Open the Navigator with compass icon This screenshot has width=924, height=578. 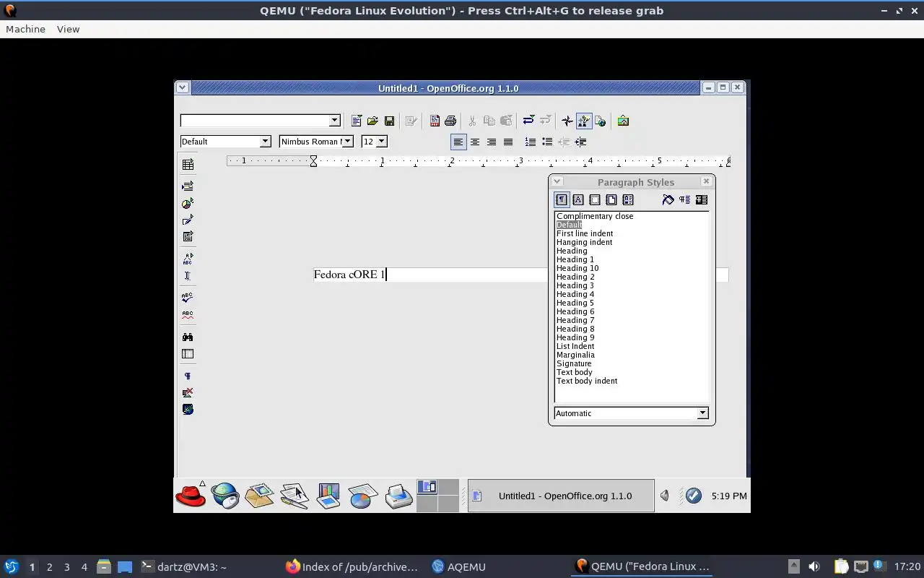point(567,121)
